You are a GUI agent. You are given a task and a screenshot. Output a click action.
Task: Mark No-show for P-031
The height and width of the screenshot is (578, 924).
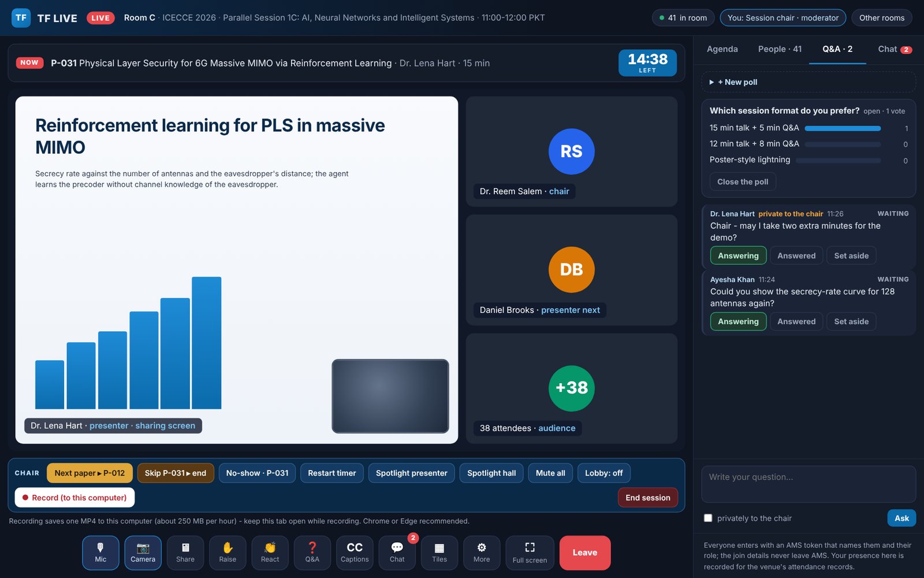tap(257, 473)
